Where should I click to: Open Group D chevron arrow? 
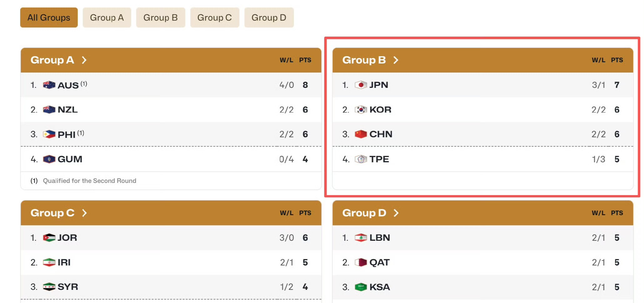[x=396, y=213]
